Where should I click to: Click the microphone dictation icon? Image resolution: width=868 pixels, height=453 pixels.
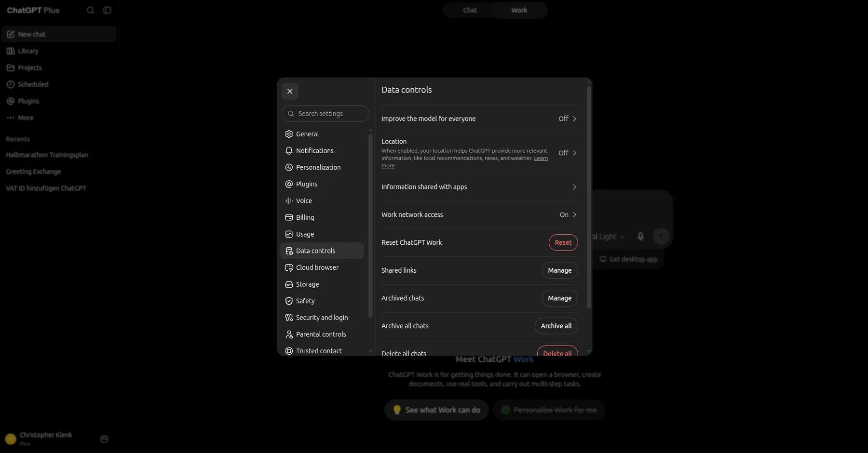click(x=640, y=237)
